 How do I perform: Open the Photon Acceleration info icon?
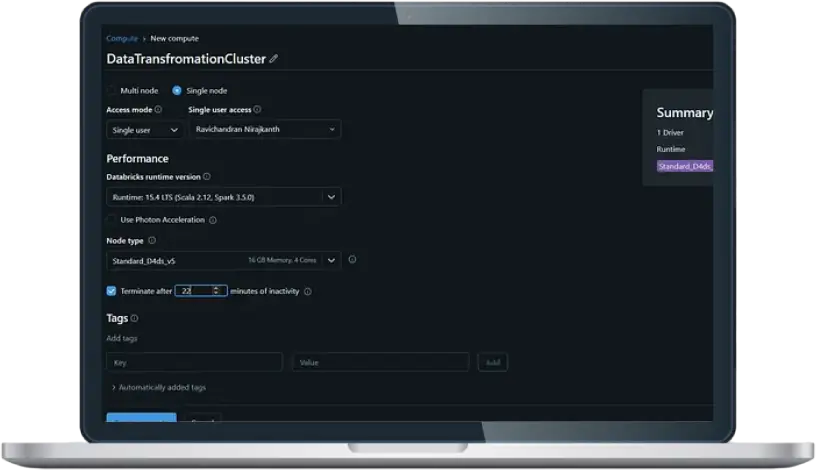[x=213, y=220]
